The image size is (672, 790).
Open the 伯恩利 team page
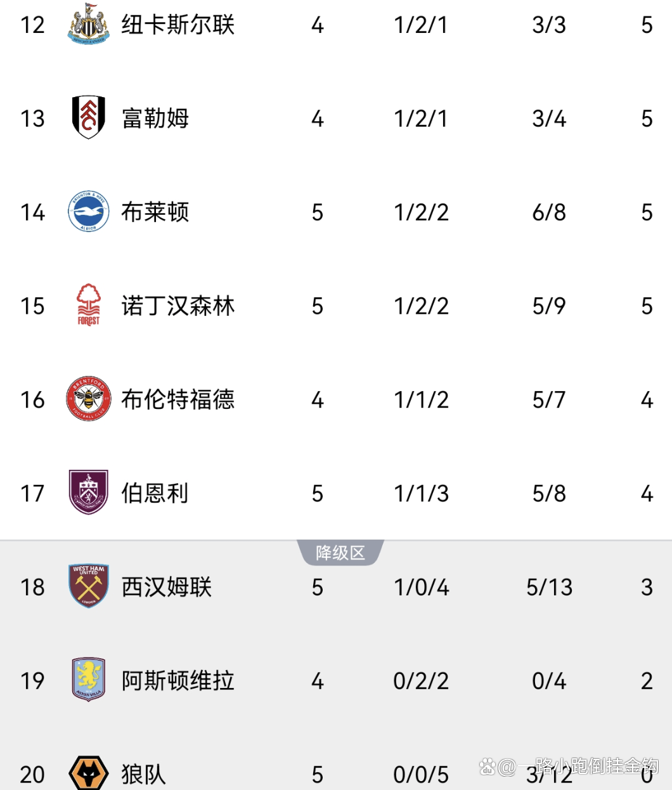pyautogui.click(x=155, y=493)
